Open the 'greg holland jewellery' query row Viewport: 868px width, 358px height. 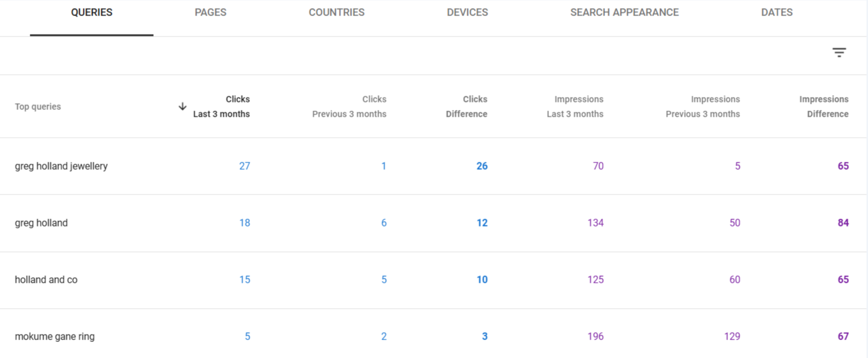(x=61, y=166)
